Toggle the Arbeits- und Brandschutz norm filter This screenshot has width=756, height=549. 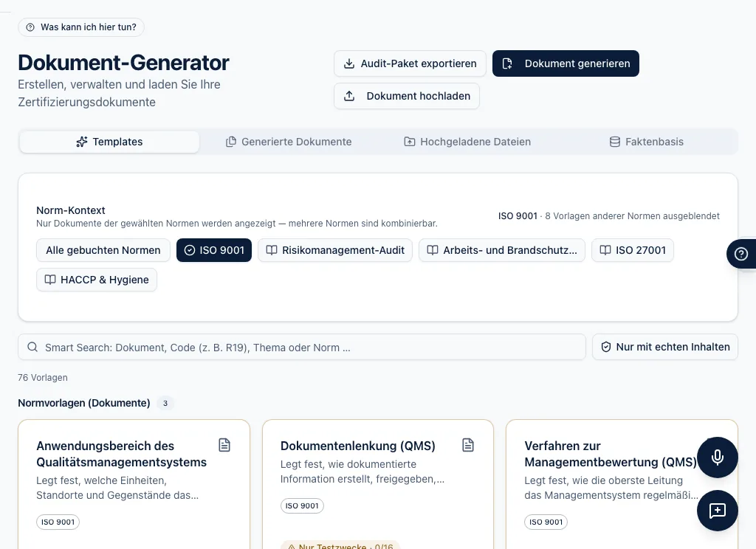[502, 250]
